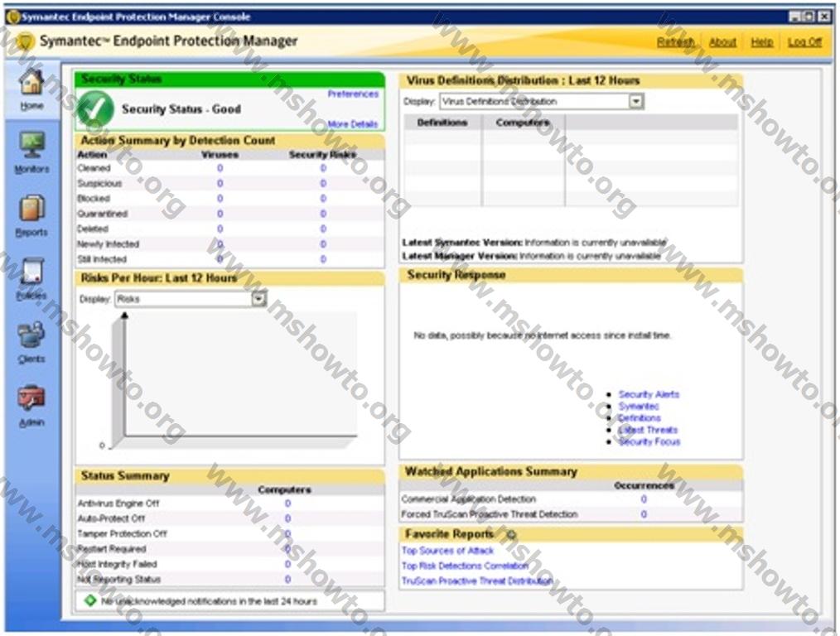Click the Security Risks count for Deleted

pyautogui.click(x=323, y=229)
